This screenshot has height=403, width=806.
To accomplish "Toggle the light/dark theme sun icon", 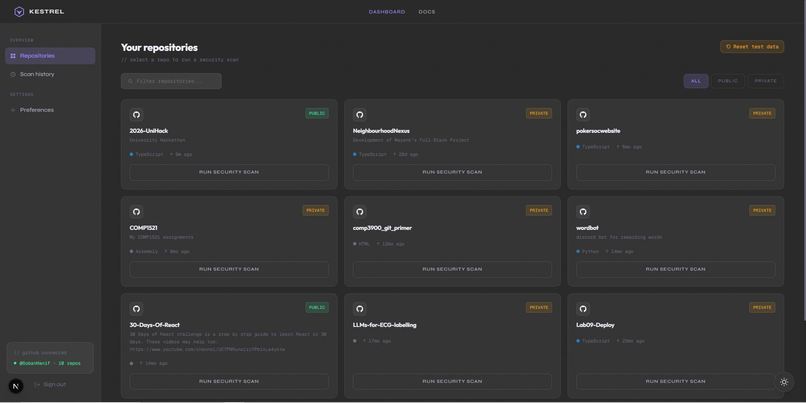I will [x=784, y=382].
